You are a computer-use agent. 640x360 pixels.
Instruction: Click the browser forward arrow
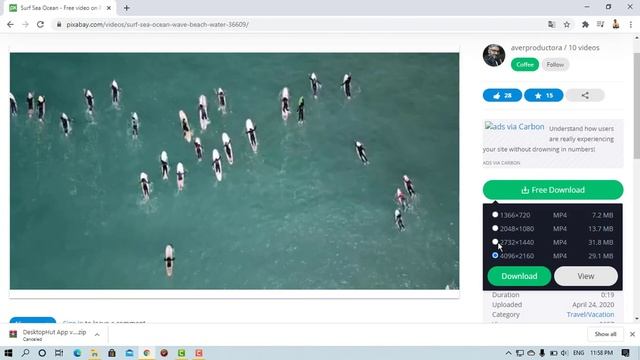(x=25, y=24)
